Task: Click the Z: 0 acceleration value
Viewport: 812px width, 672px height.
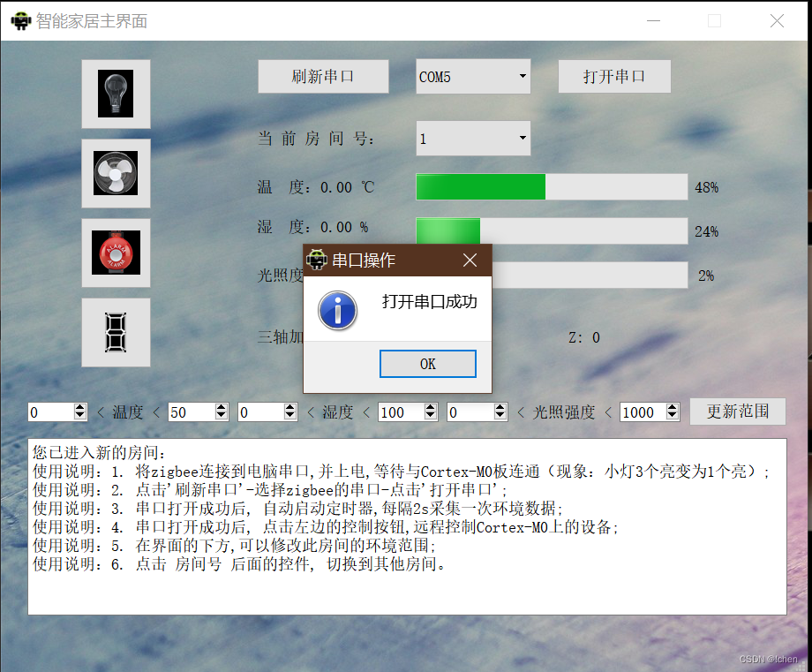Action: click(584, 337)
